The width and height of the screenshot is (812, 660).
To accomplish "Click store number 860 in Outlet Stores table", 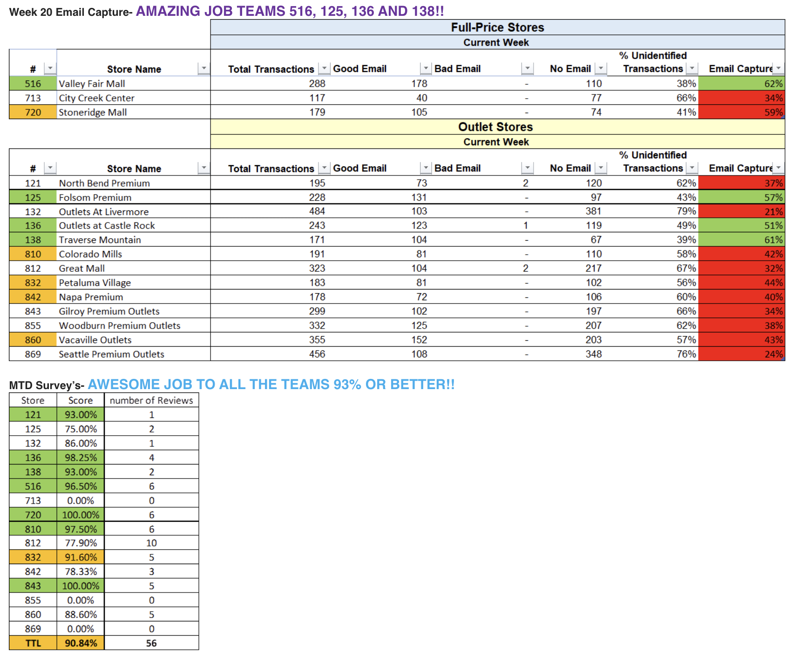I will [x=33, y=340].
